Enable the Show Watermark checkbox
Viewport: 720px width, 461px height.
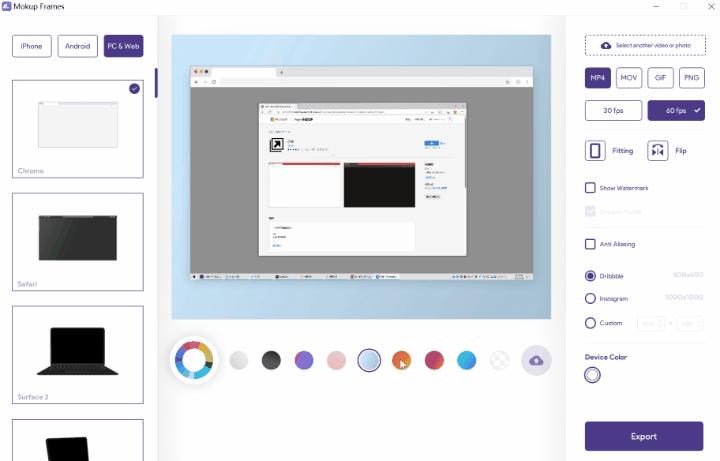pos(590,188)
